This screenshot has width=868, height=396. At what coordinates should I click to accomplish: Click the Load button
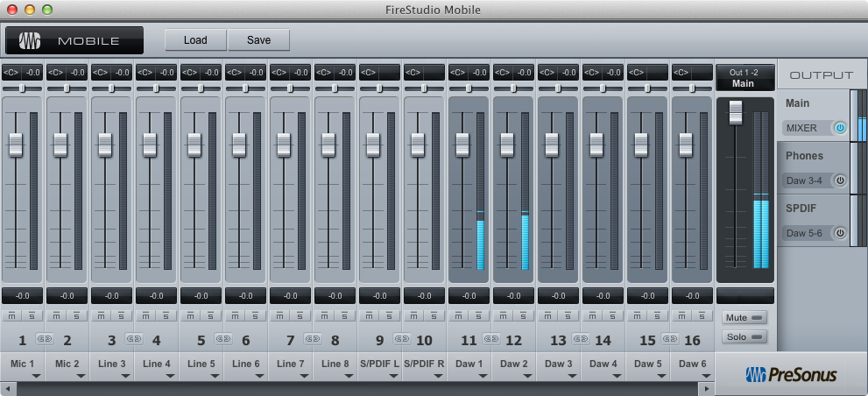[x=195, y=40]
